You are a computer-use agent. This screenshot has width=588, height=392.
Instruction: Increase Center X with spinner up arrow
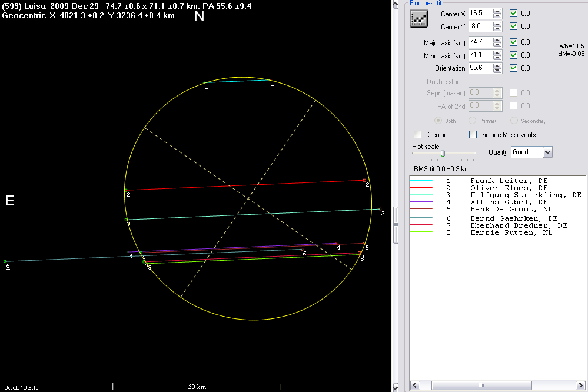coord(497,11)
